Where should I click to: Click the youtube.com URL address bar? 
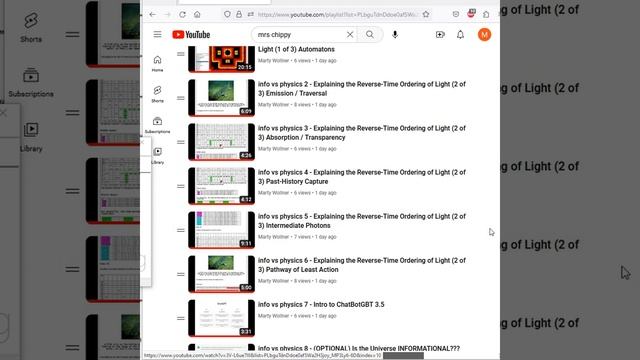pyautogui.click(x=337, y=14)
